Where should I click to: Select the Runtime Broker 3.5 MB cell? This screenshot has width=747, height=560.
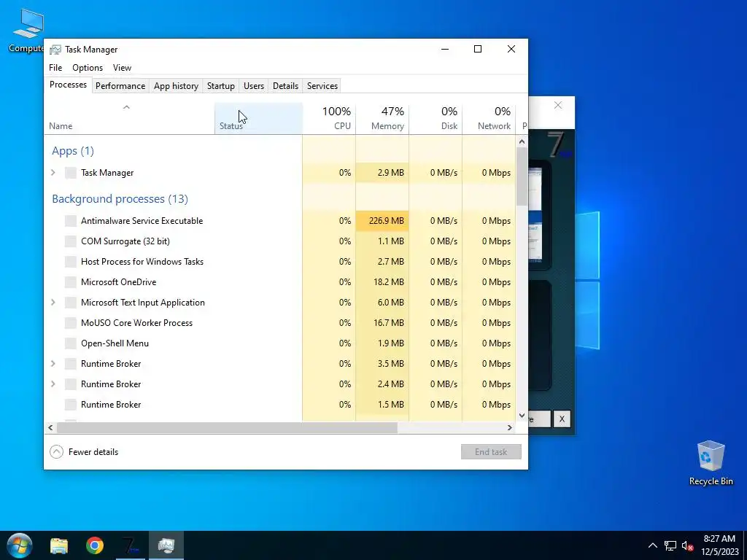coord(382,364)
